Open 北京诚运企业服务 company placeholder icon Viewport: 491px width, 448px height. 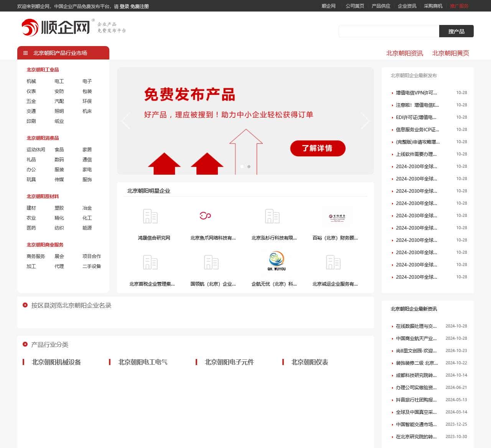tap(333, 262)
